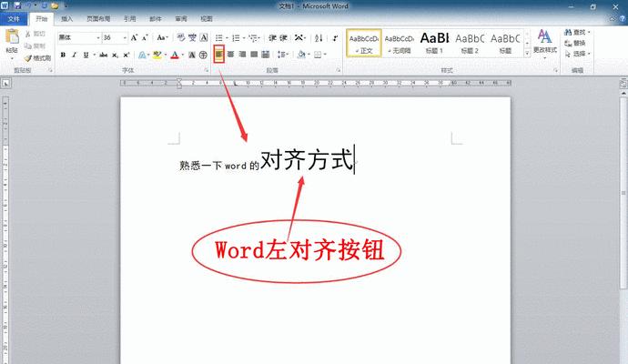Switch to the References (引用) tab
The width and height of the screenshot is (628, 364).
coord(129,19)
